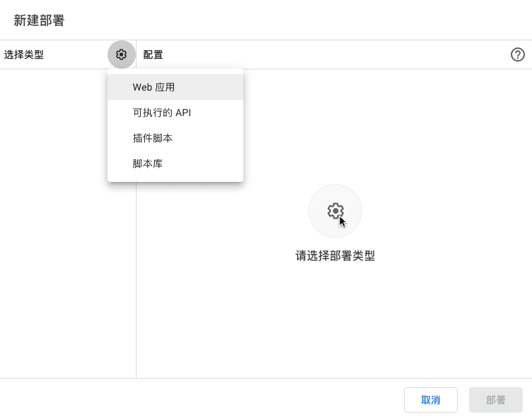Click the large central gear icon
Image resolution: width=532 pixels, height=419 pixels.
[335, 211]
